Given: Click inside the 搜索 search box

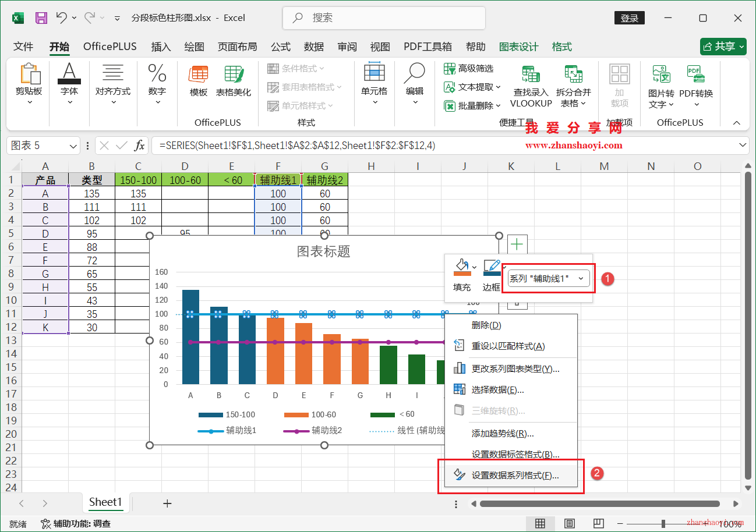Looking at the screenshot, I should (x=383, y=18).
